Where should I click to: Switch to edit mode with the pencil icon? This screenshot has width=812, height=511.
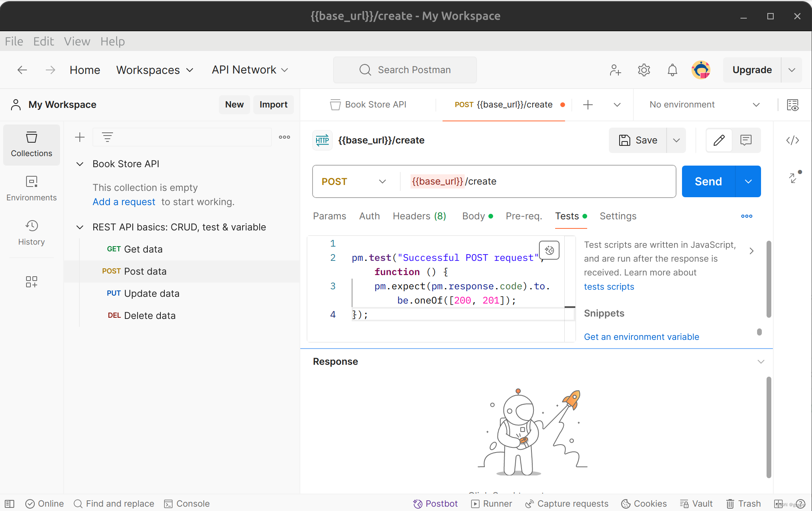[x=719, y=140]
